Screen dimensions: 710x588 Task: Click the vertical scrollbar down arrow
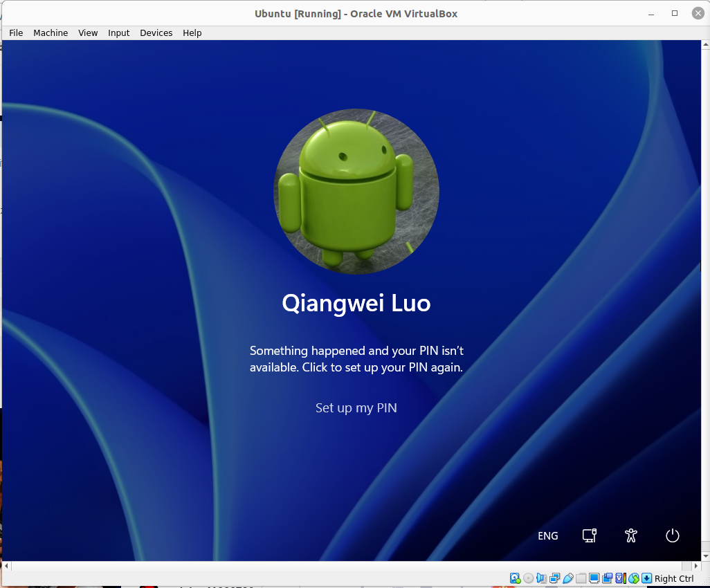pyautogui.click(x=705, y=555)
